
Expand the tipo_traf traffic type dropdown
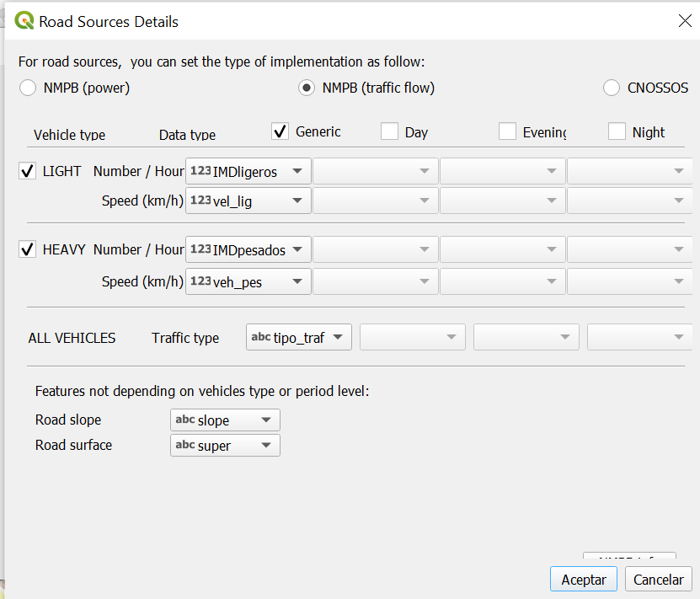tap(299, 338)
